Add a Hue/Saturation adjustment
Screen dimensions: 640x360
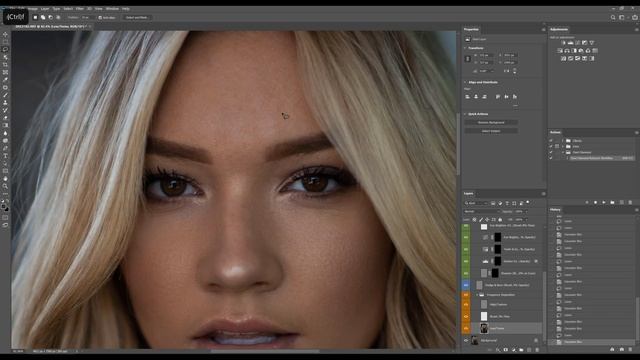coord(560,51)
